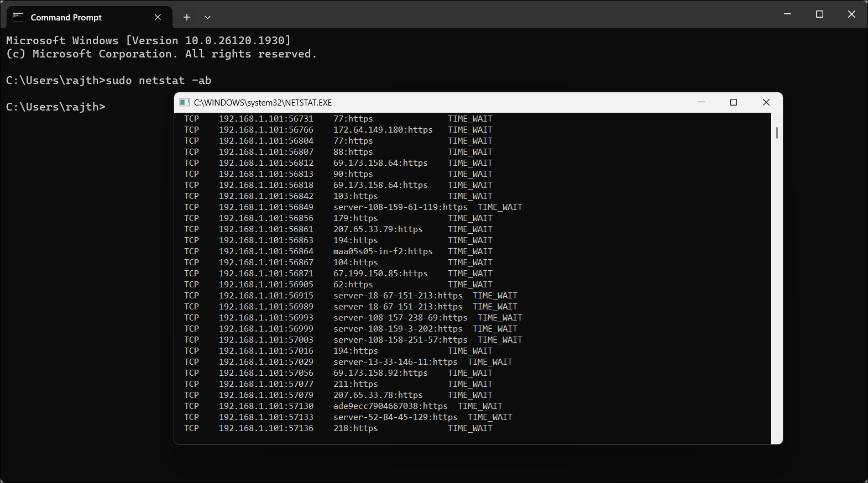Click the 67.199.150.85:https connection entry

(380, 274)
